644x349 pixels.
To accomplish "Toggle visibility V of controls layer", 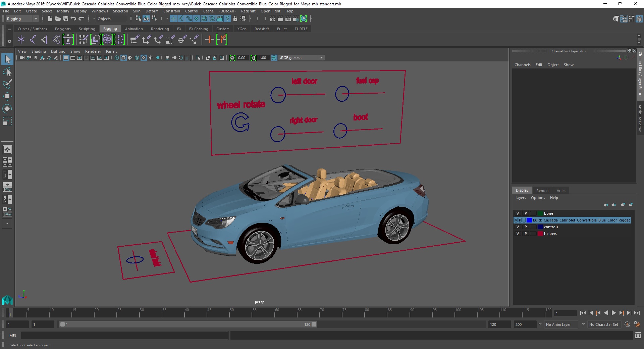I will click(518, 227).
